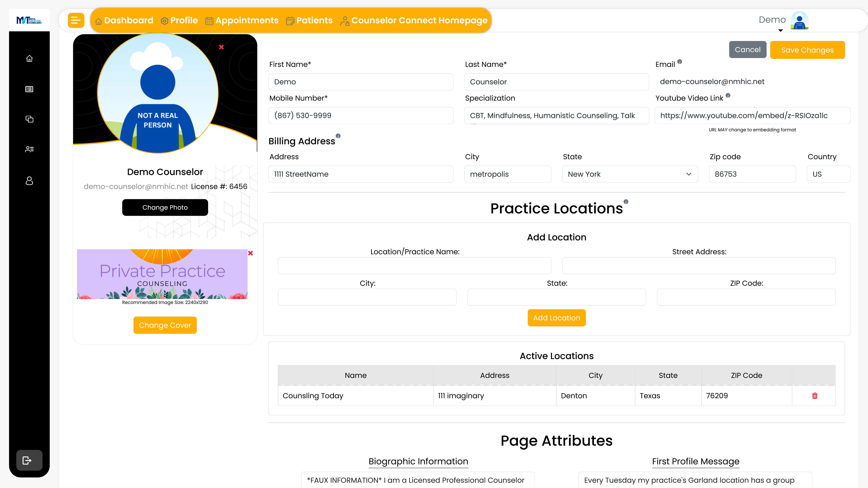Click the 76209 ZIP code cell
Image resolution: width=868 pixels, height=488 pixels.
pyautogui.click(x=746, y=395)
